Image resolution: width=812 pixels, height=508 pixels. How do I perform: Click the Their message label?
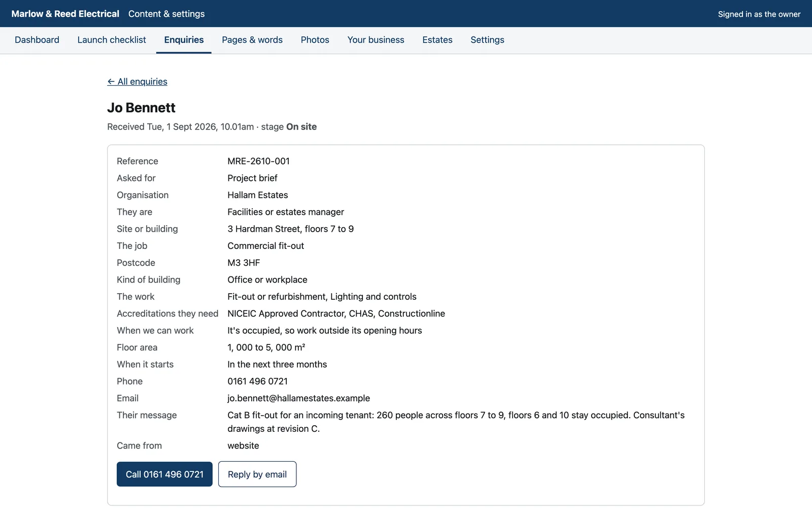[x=147, y=415]
